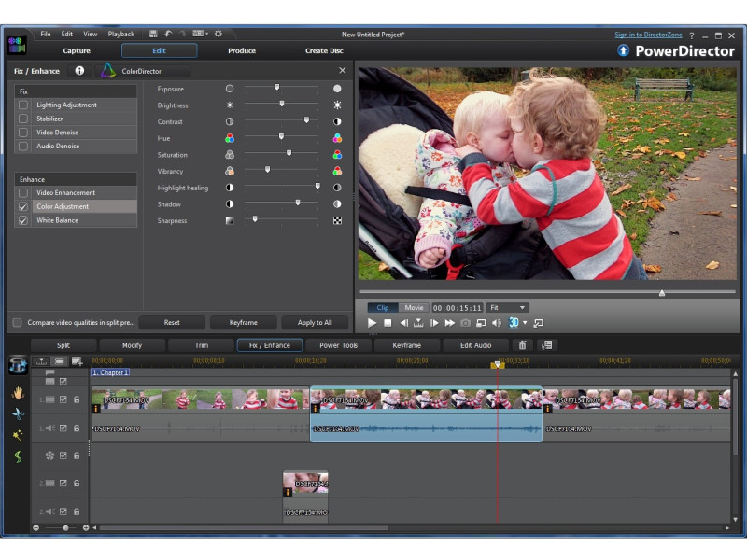Delete selected clip with the trash icon
The height and width of the screenshot is (560, 747).
click(522, 345)
